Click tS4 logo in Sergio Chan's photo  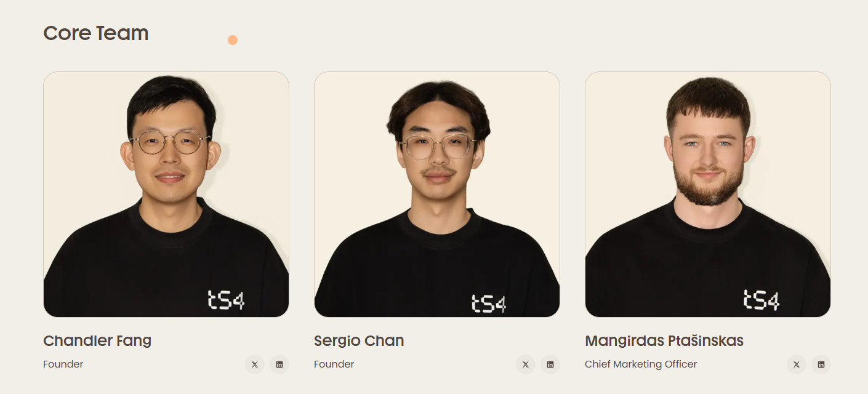489,303
